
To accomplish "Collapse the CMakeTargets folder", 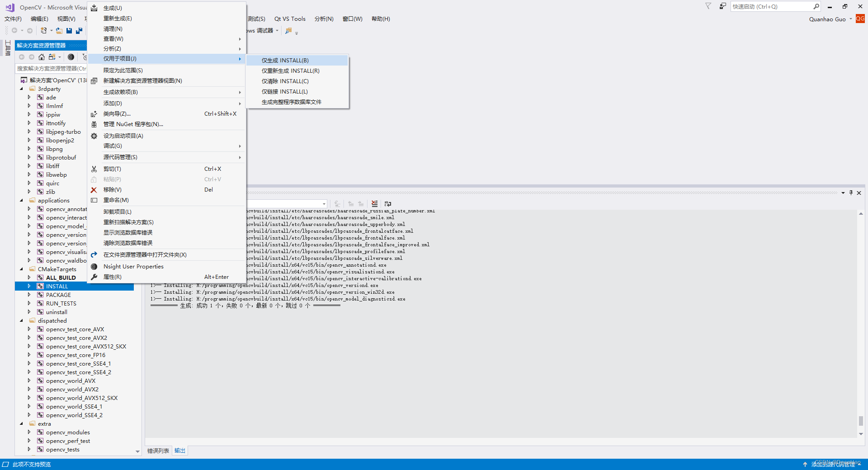I will tap(21, 269).
